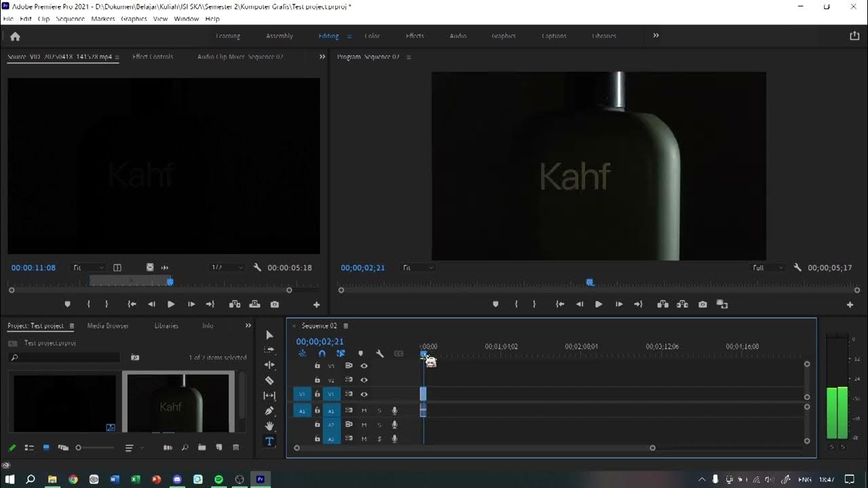Click New Bin folder icon in Project panel

(x=201, y=447)
